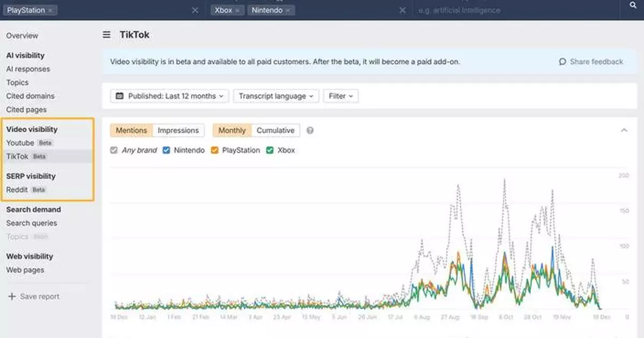
Task: Switch to the Cumulative view tab
Action: [x=276, y=130]
